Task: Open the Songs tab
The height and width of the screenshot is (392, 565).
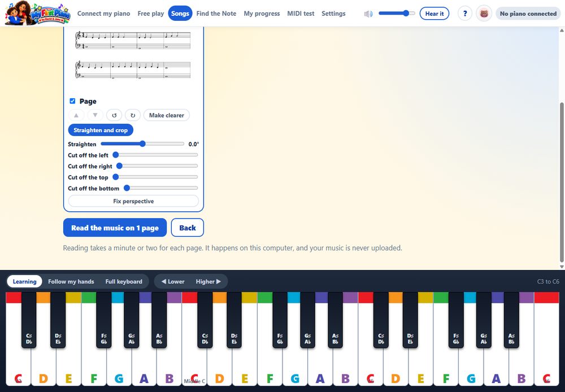Action: pyautogui.click(x=180, y=14)
